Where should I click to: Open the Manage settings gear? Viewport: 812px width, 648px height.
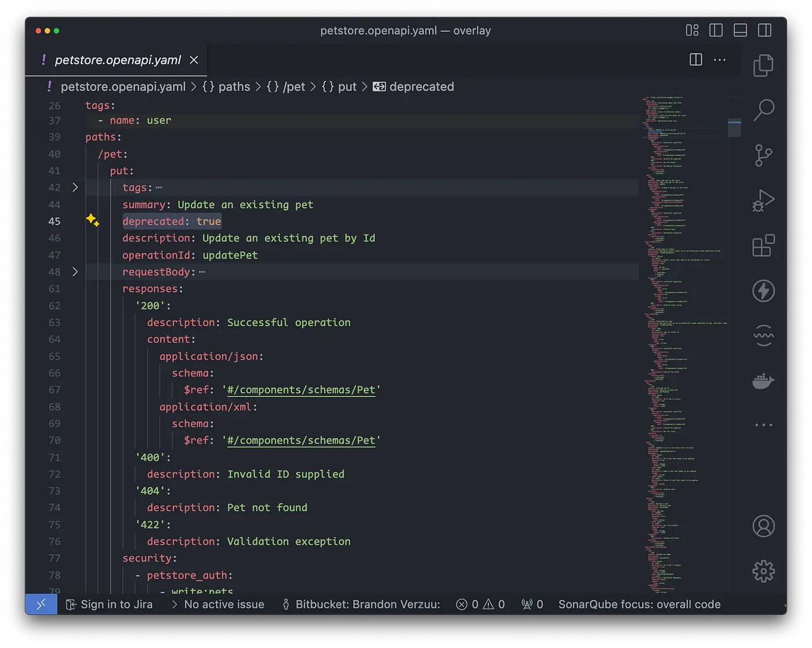click(x=764, y=571)
